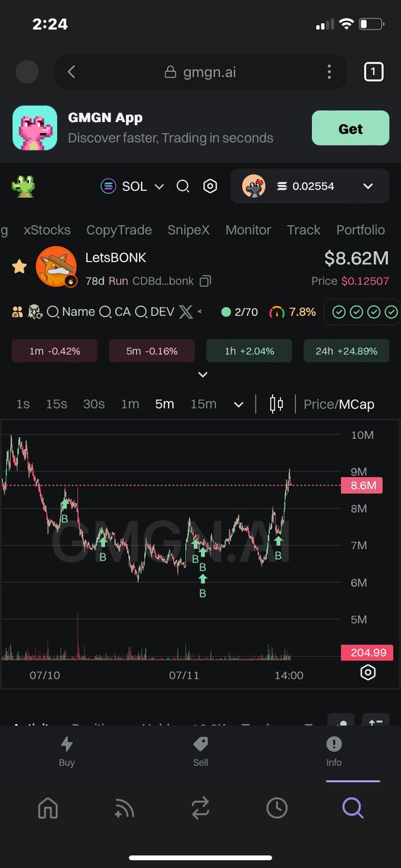
Task: Open the swap arrows icon in bottom navigation
Action: pyautogui.click(x=200, y=808)
